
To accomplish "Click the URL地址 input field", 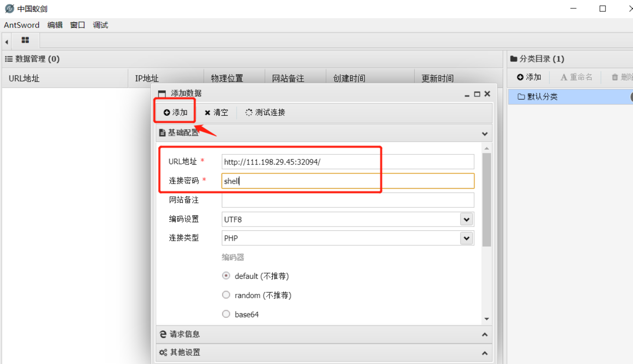I will 347,161.
